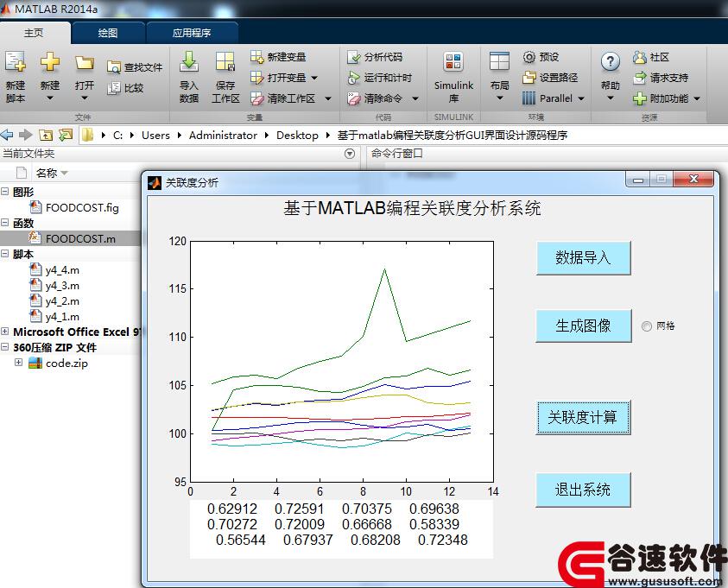Collapse the 函数 group in file browser

(4, 222)
